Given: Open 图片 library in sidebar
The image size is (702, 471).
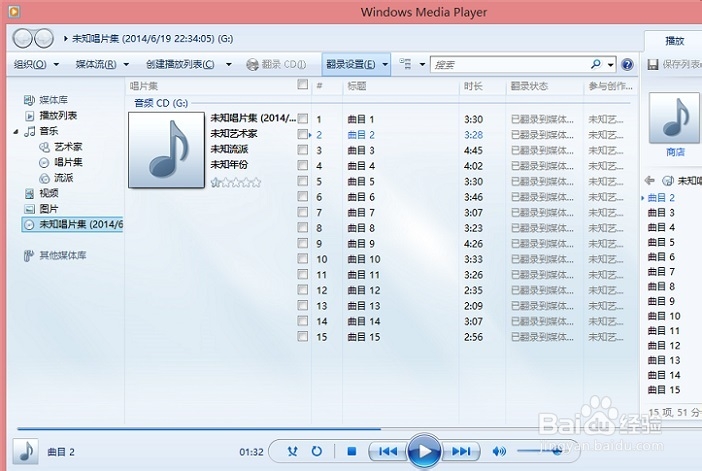Looking at the screenshot, I should (x=49, y=209).
